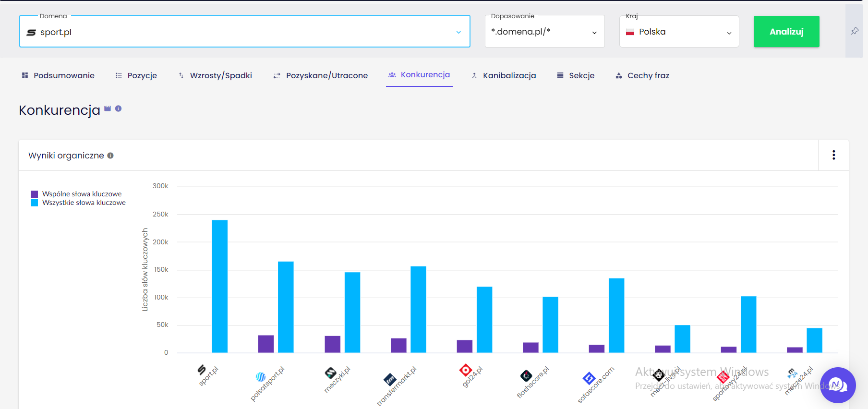
Task: Click info icon next to Konkurencja heading
Action: click(118, 108)
